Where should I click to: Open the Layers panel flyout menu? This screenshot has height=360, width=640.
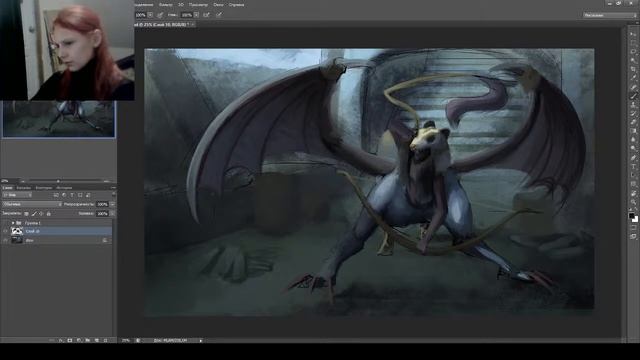tap(113, 188)
